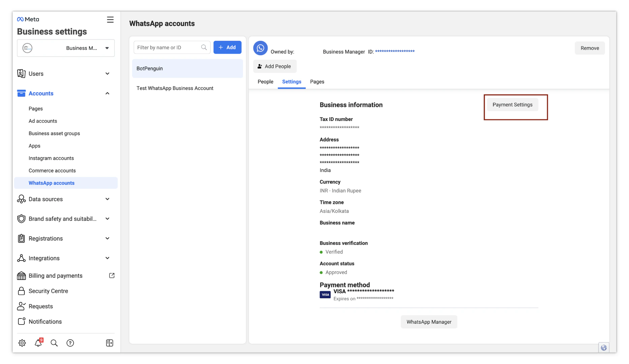The image size is (629, 364).
Task: Open the help question mark icon
Action: (70, 343)
